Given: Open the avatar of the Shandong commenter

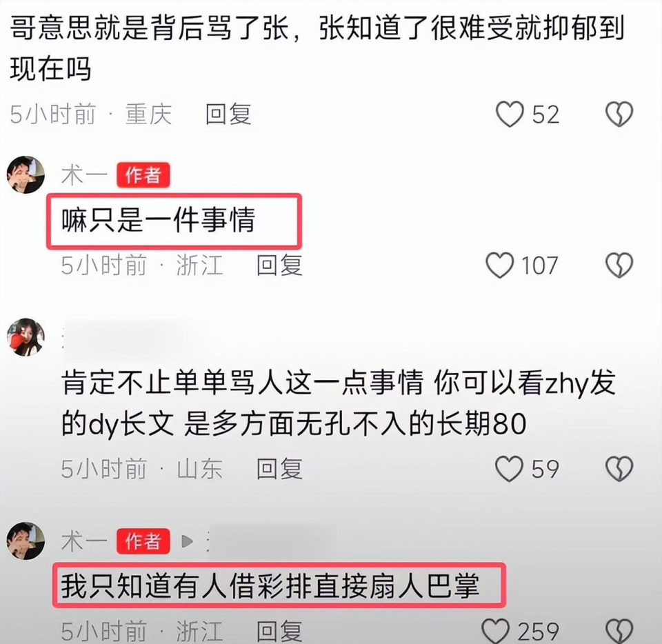Looking at the screenshot, I should coord(26,337).
